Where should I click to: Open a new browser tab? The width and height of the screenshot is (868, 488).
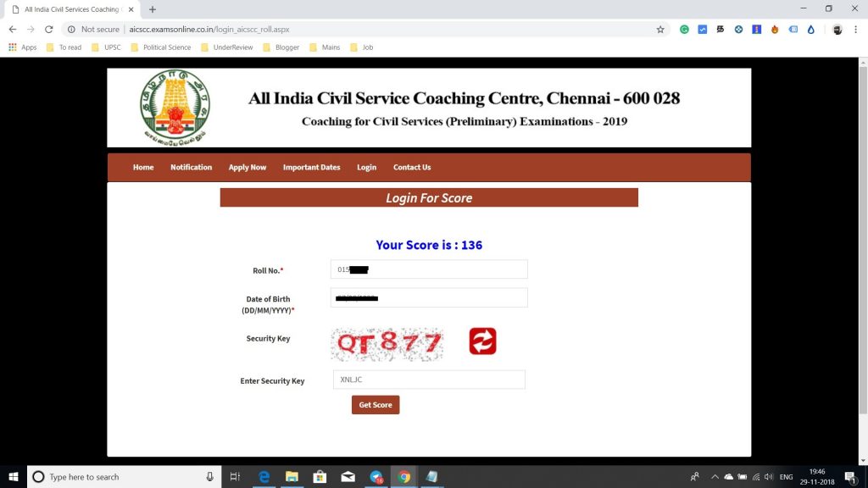[x=151, y=10]
